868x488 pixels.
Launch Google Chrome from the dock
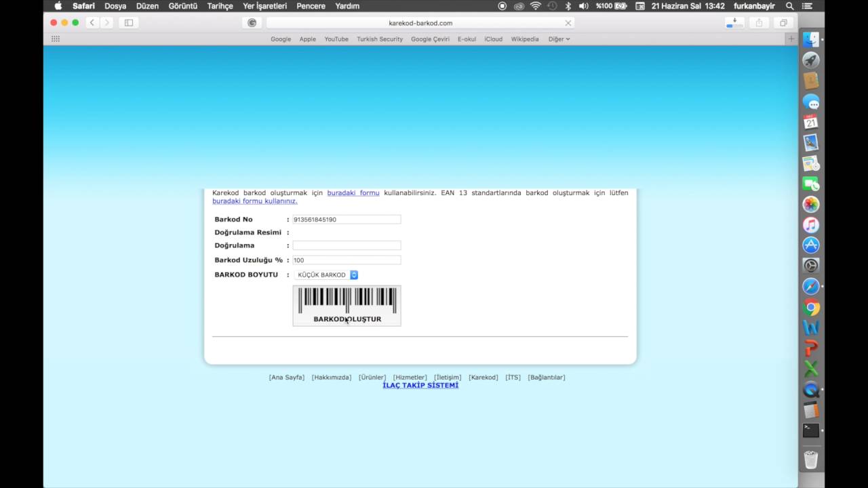tap(811, 308)
